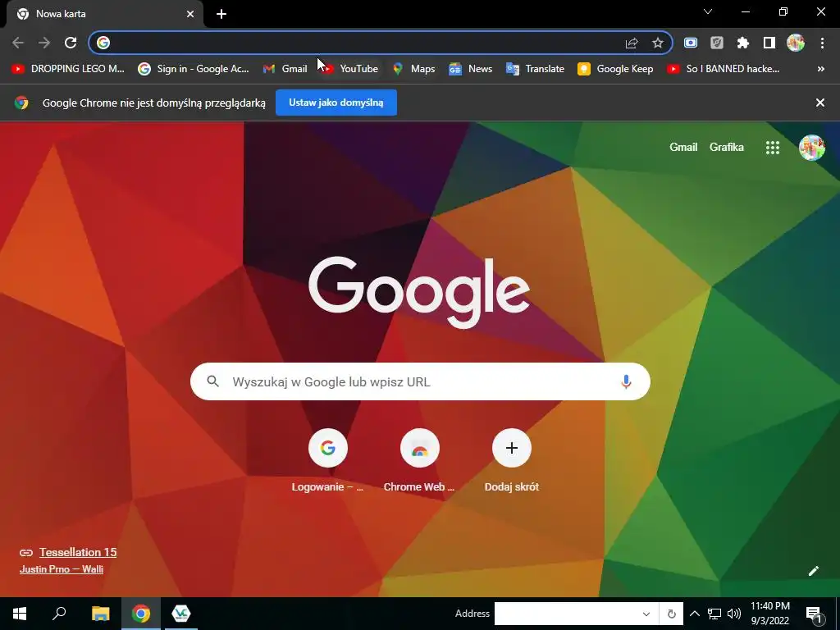
Task: Click the browser back arrow
Action: [x=18, y=43]
